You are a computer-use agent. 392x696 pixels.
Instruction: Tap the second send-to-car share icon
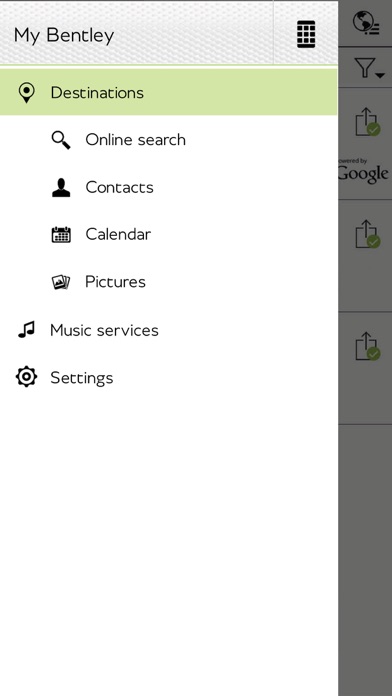368,233
